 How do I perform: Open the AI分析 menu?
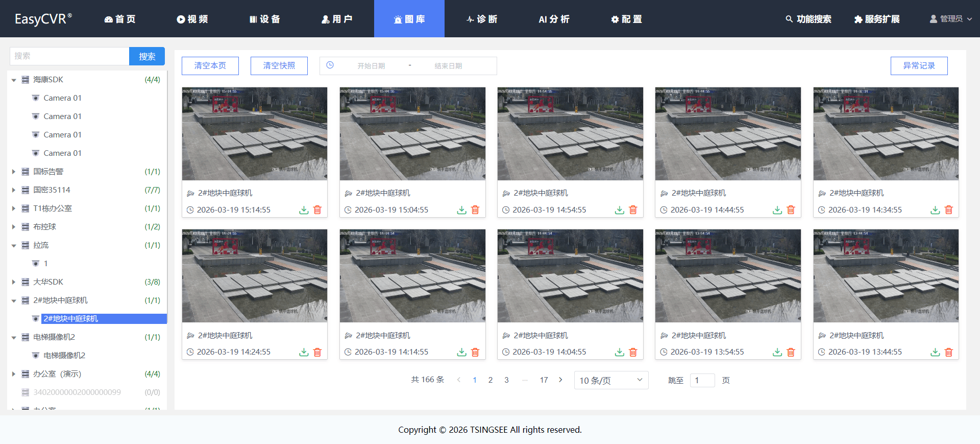click(554, 19)
